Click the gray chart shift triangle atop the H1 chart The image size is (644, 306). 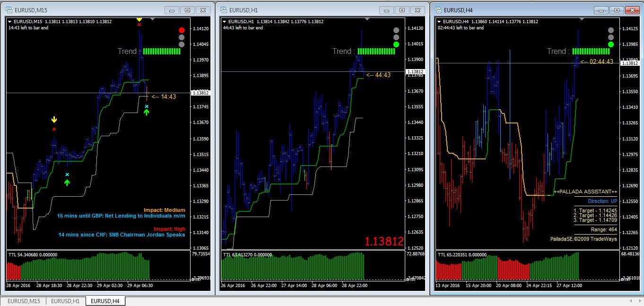coord(367,19)
